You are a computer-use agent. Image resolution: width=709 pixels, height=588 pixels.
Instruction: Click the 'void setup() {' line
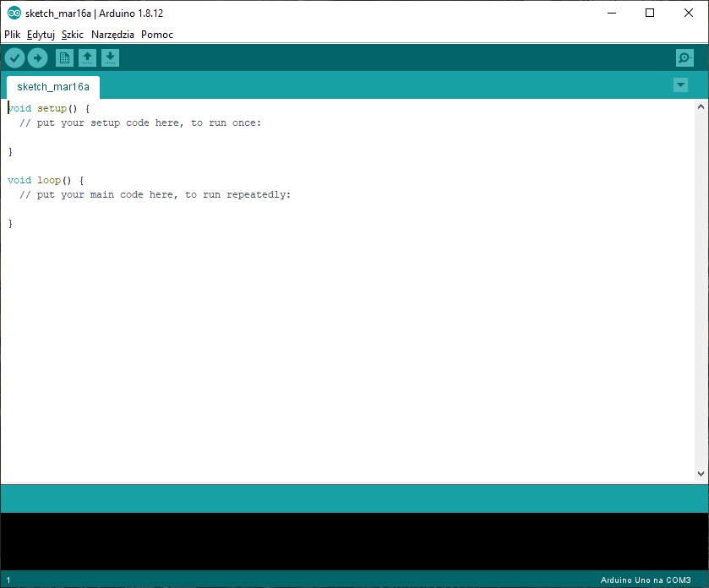pyautogui.click(x=49, y=108)
